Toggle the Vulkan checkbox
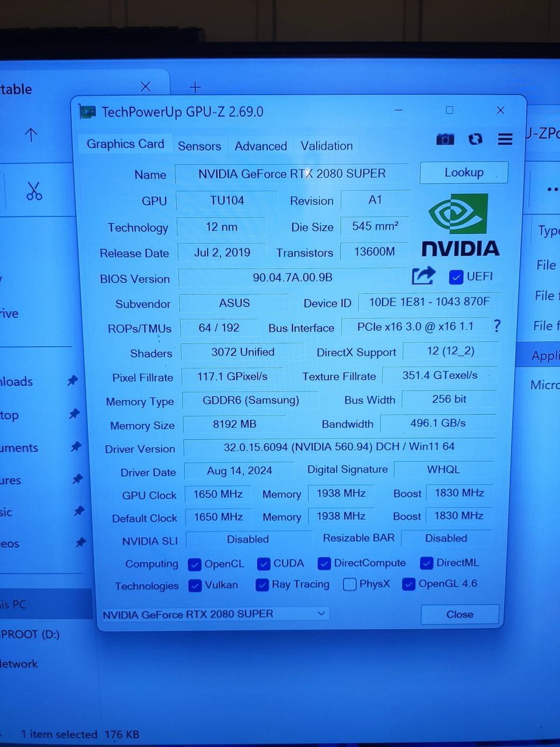The height and width of the screenshot is (747, 560). (195, 585)
